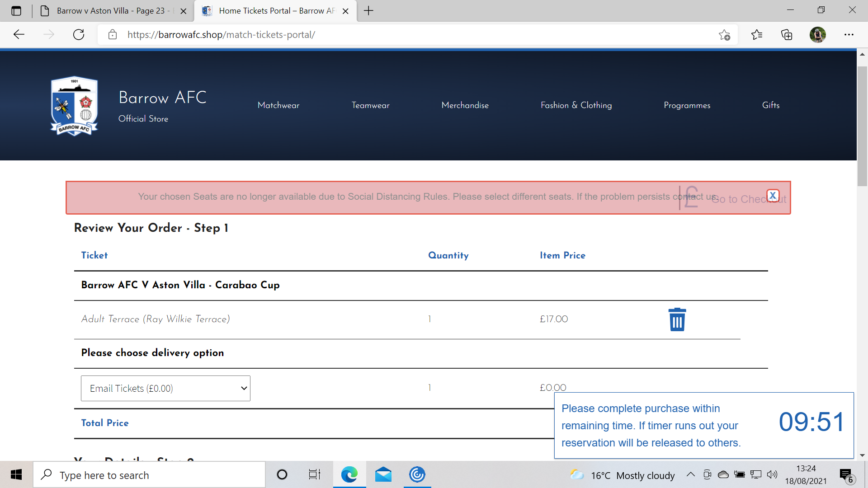The height and width of the screenshot is (488, 868).
Task: Open the Teamwear menu
Action: (x=370, y=105)
